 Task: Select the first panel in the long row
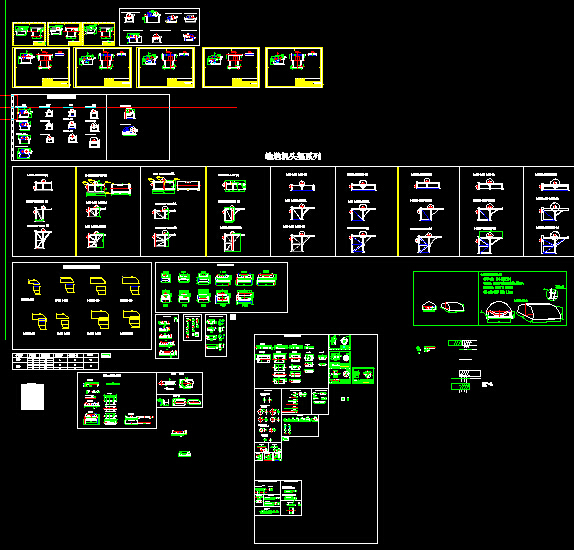[x=44, y=211]
